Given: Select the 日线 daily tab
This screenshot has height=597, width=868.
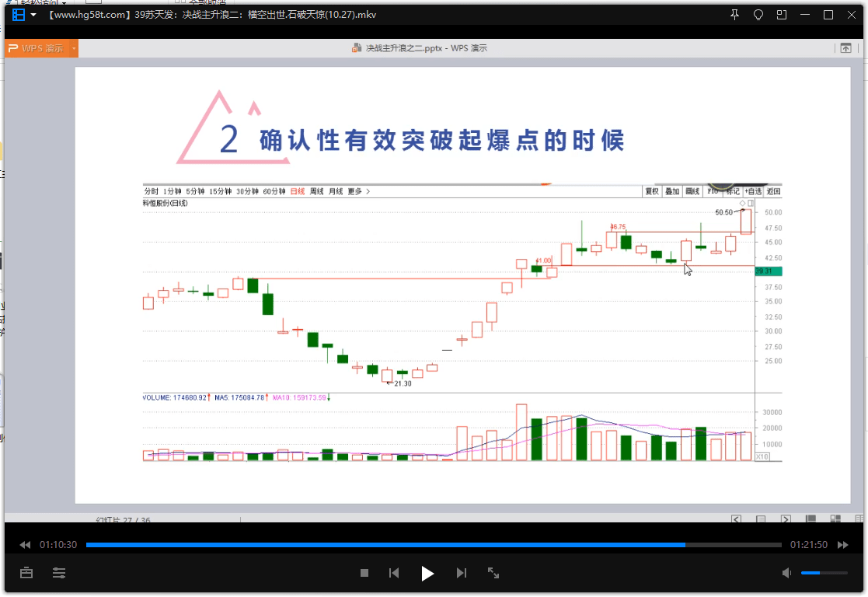Looking at the screenshot, I should 298,192.
